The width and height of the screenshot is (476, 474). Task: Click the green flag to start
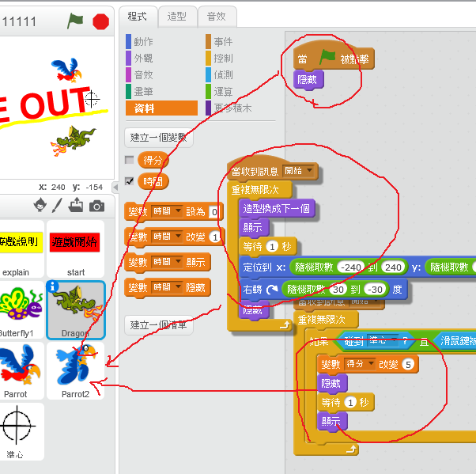[x=75, y=21]
